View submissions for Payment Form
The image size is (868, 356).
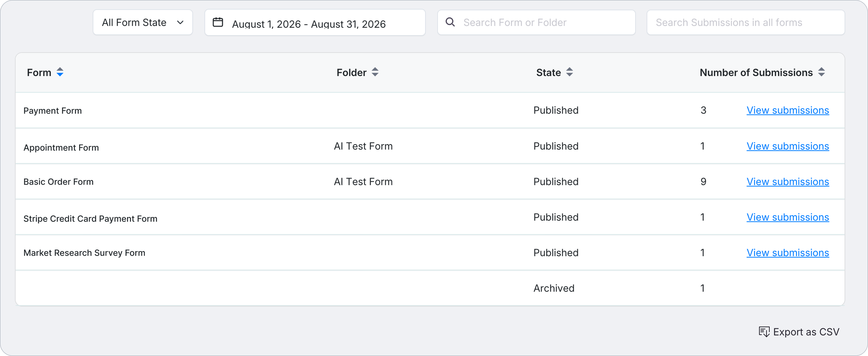pos(788,110)
